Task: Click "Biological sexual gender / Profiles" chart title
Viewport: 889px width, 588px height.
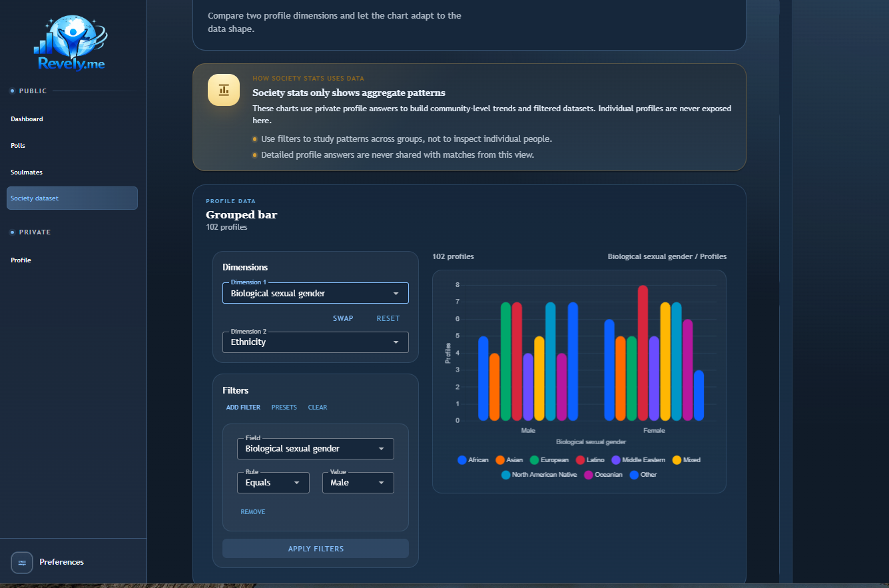Action: coord(667,256)
